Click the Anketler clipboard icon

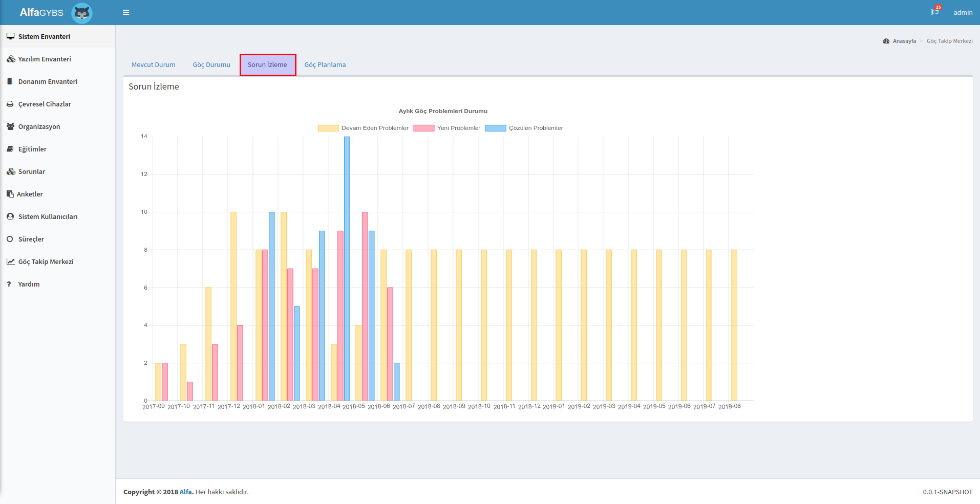pyautogui.click(x=10, y=194)
